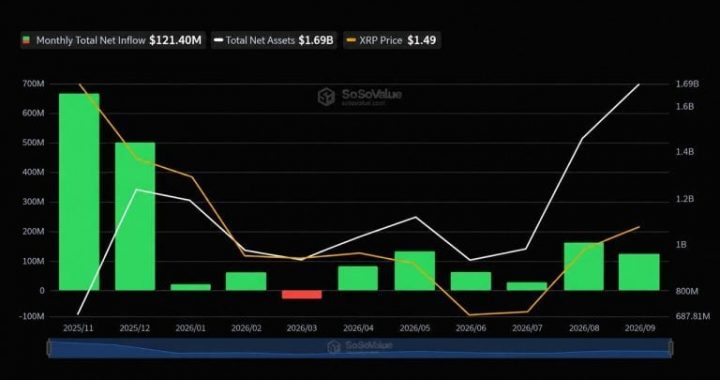The height and width of the screenshot is (380, 720).
Task: Click the x-axis label 2026/03
Action: [x=302, y=328]
